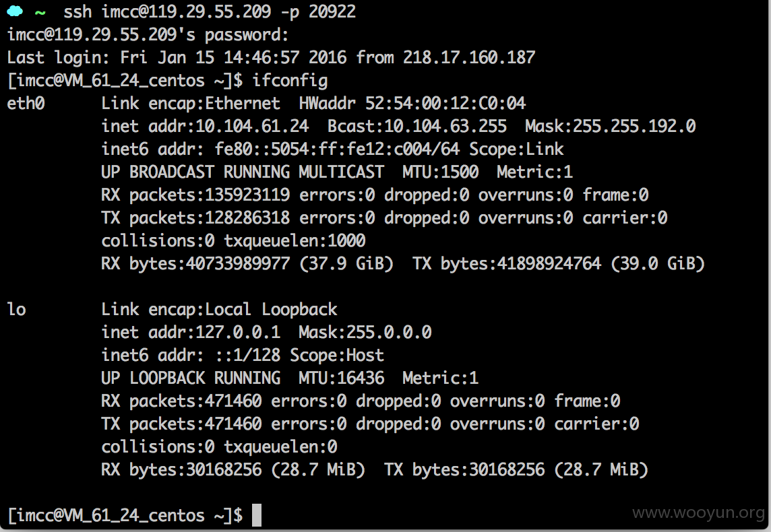The image size is (771, 532).
Task: Click the green tilde in the prompt
Action: point(40,13)
